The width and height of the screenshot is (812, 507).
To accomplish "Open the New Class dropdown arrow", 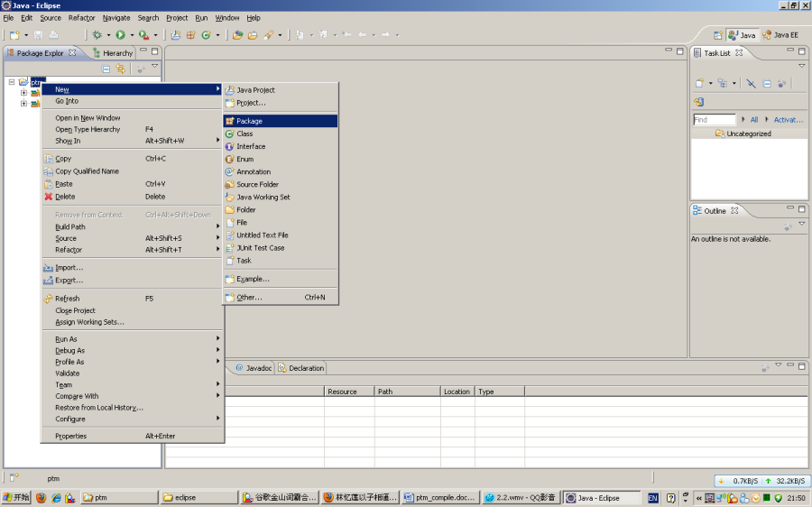I will coord(217,35).
